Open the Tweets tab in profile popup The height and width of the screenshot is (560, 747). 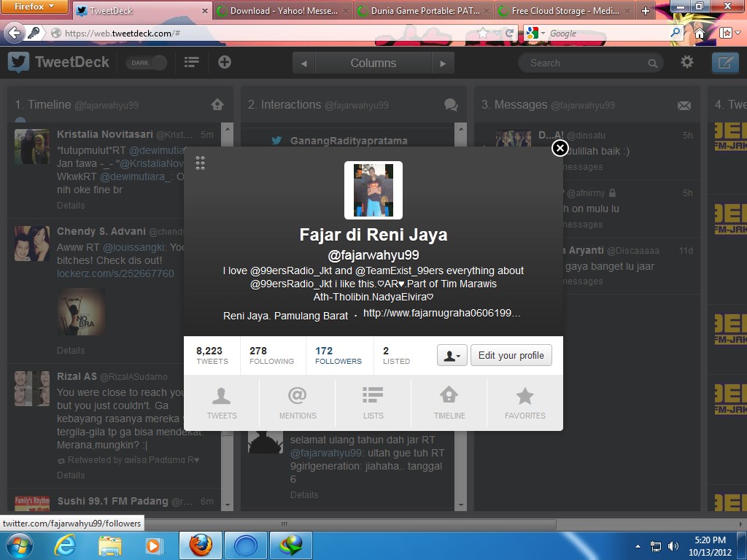tap(222, 402)
